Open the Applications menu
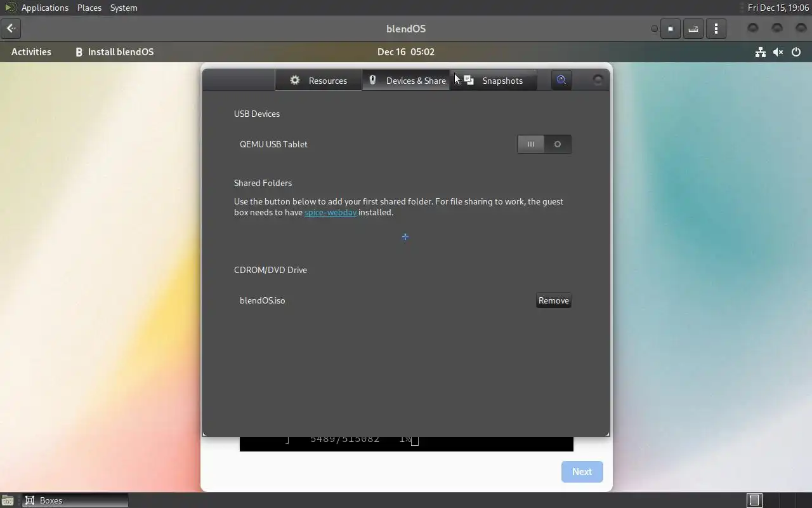812x508 pixels. 45,8
